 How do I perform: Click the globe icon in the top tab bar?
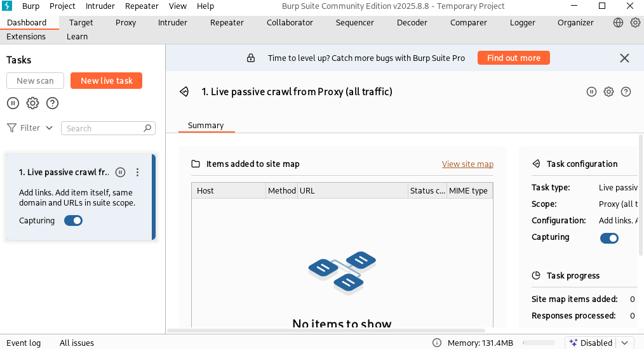tap(618, 22)
